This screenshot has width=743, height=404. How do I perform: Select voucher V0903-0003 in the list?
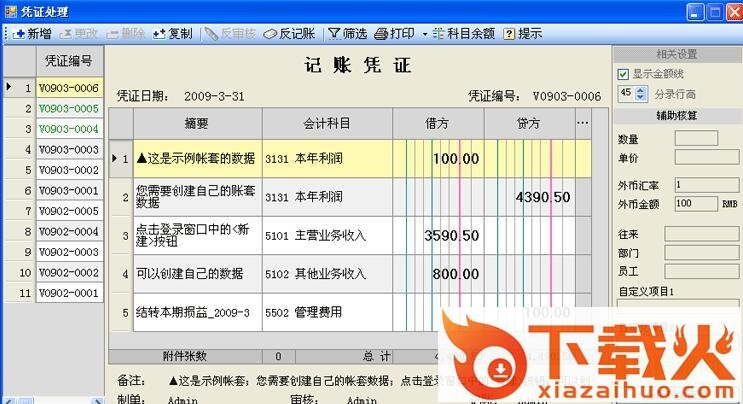click(x=69, y=150)
